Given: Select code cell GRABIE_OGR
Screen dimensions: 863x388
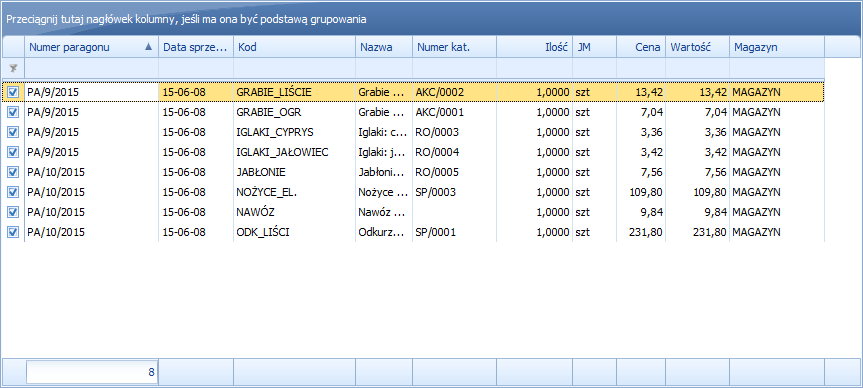Looking at the screenshot, I should point(295,112).
